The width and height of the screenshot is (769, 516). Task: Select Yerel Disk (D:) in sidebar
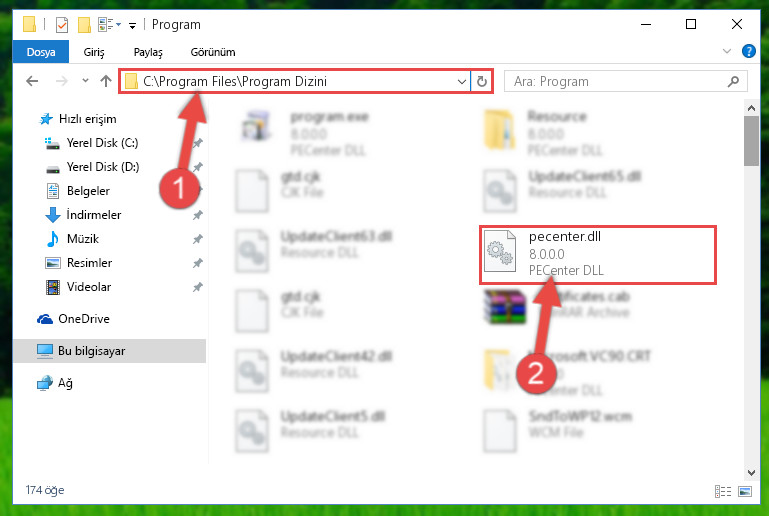point(103,167)
